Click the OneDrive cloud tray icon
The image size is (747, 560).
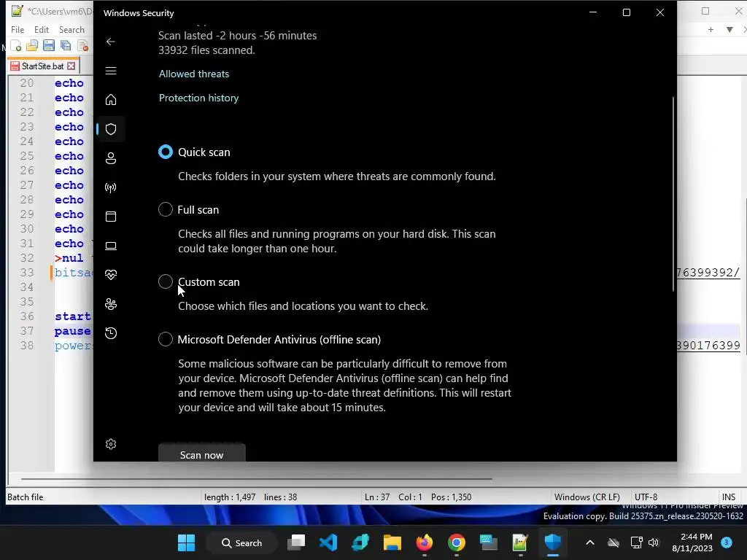tap(614, 542)
